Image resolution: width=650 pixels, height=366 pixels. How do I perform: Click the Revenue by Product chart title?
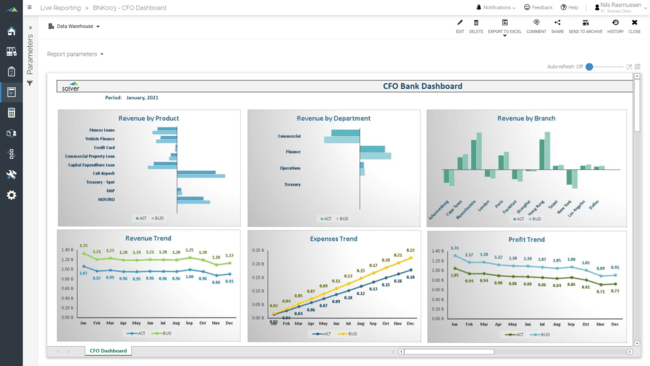click(x=148, y=118)
